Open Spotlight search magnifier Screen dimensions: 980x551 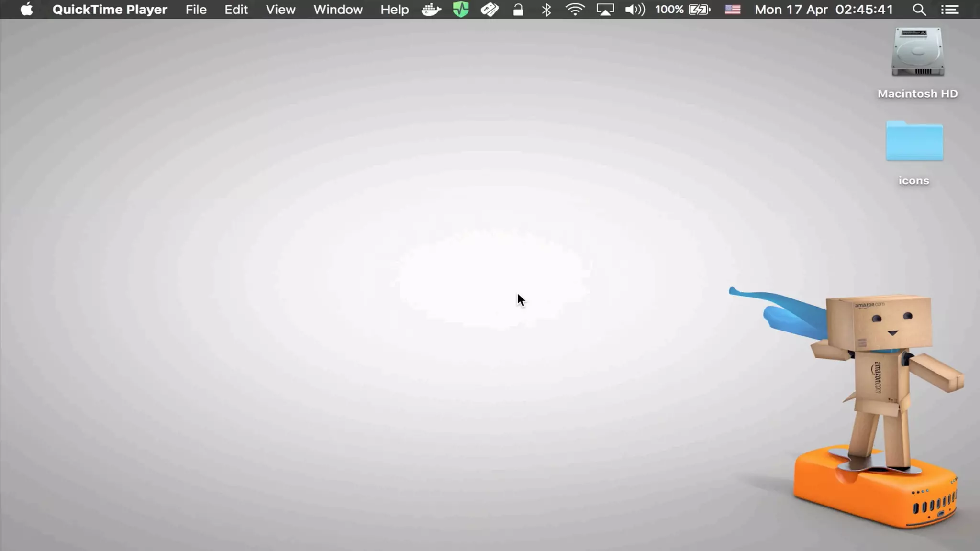[x=919, y=10]
